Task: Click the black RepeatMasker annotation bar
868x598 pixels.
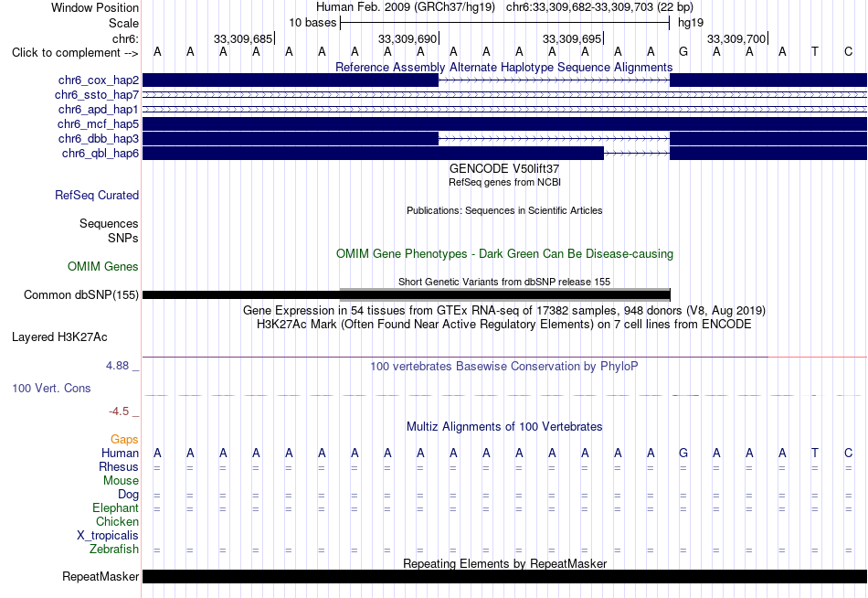Action: pos(504,576)
